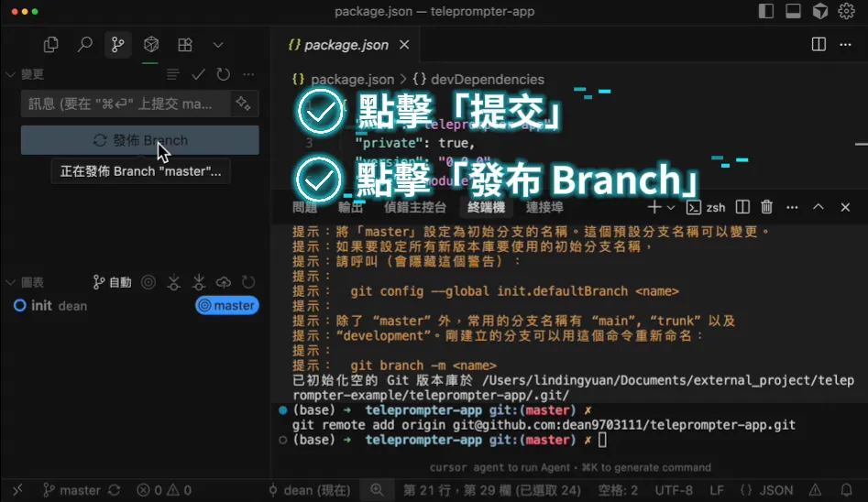Change UTF-8 file encoding

pos(674,490)
